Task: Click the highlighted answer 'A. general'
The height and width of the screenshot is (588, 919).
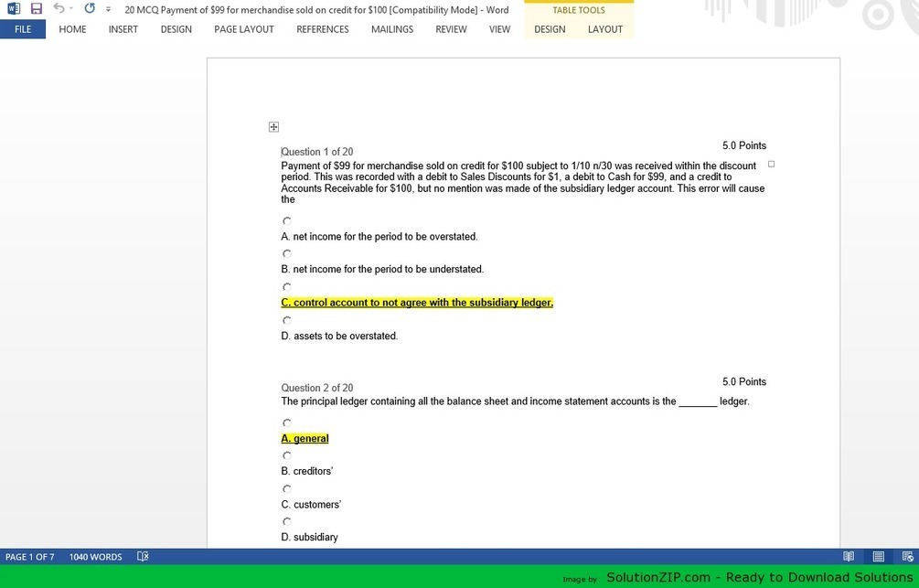Action: coord(305,439)
